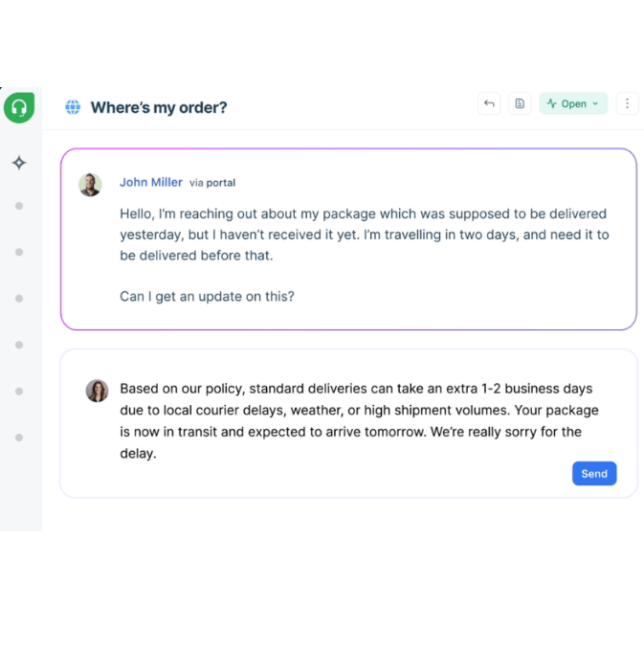
Task: Open the three-dot more options menu
Action: click(x=627, y=103)
